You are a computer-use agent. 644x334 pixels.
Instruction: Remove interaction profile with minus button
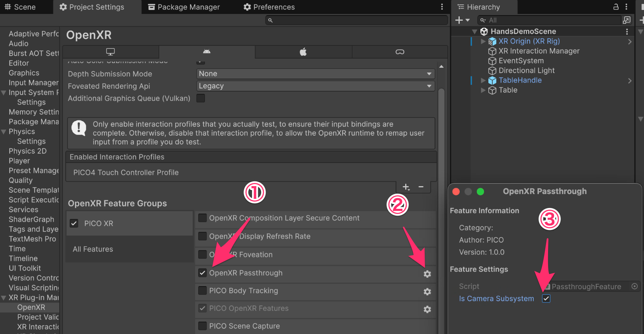pos(421,187)
